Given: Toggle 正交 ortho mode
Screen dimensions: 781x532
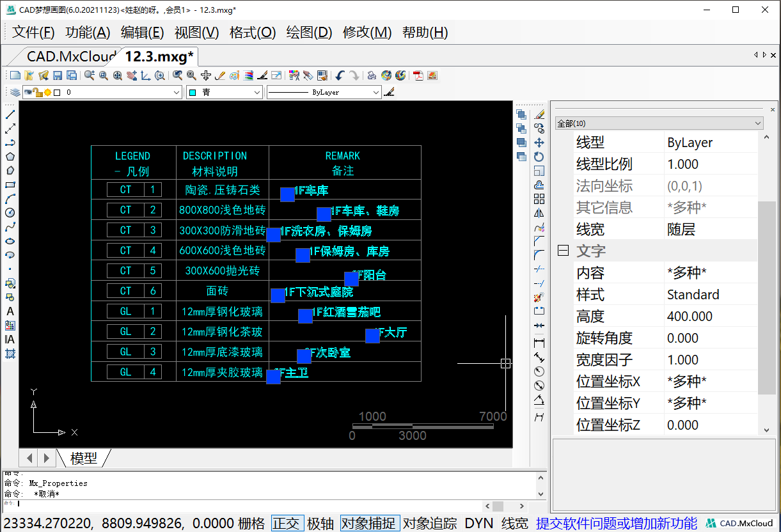Looking at the screenshot, I should pyautogui.click(x=287, y=524).
